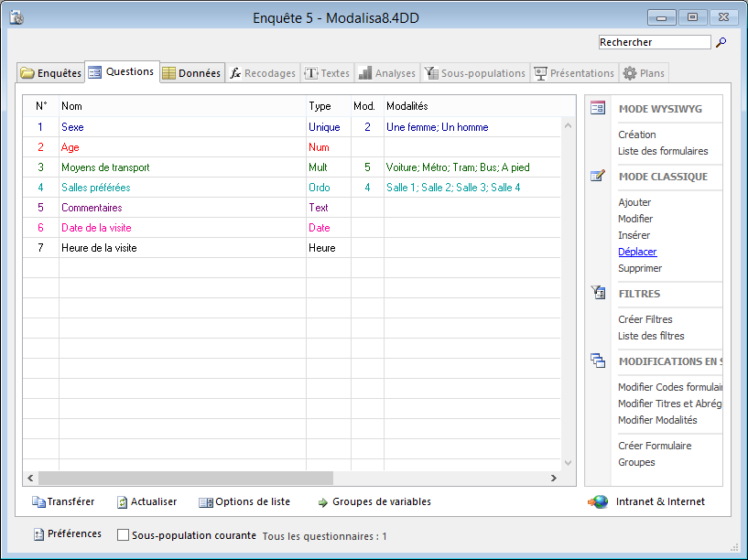Click Modifier Modalités

click(x=658, y=420)
